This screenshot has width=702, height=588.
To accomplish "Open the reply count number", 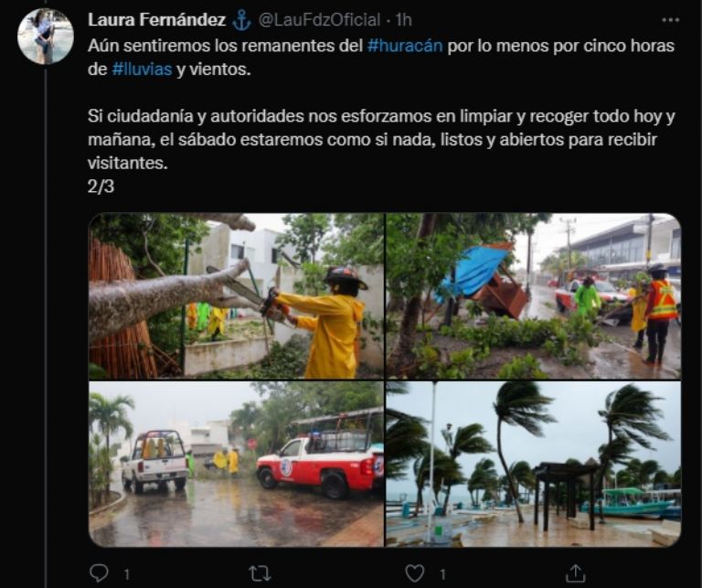I will click(x=127, y=574).
